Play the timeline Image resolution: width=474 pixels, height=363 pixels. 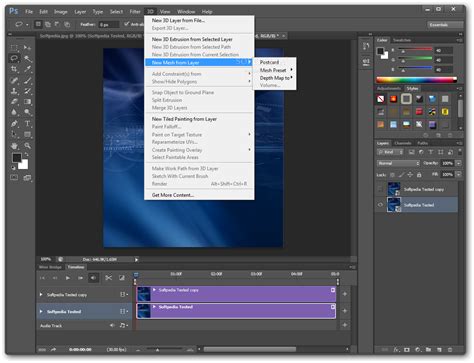(x=68, y=278)
